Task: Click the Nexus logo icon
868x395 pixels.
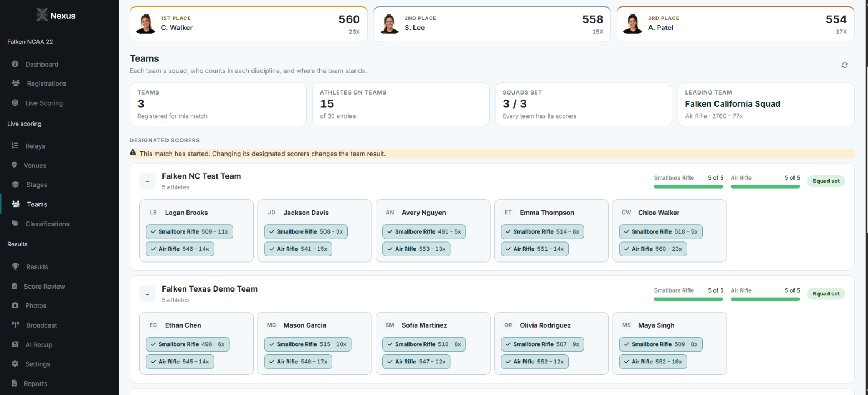Action: coord(42,15)
